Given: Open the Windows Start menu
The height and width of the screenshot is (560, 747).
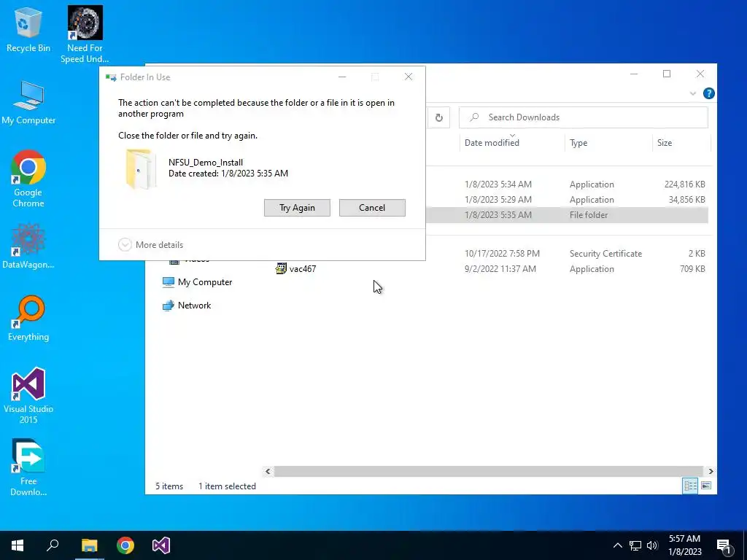Looking at the screenshot, I should coord(18,545).
